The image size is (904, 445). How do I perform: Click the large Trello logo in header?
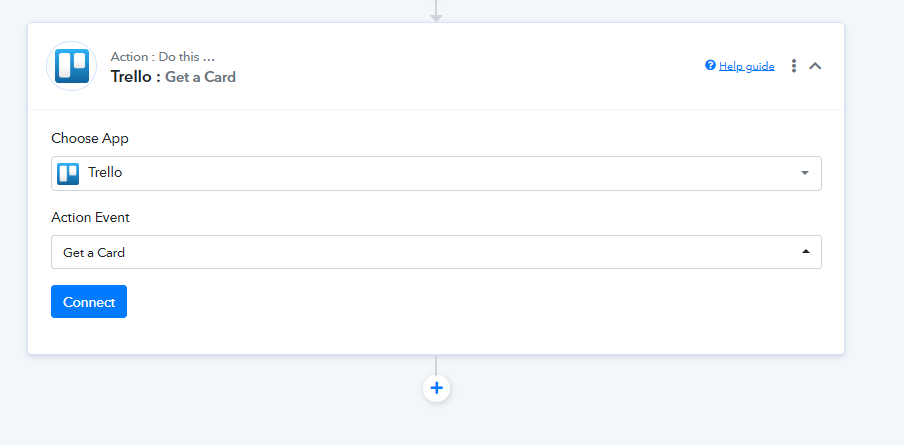click(x=71, y=66)
